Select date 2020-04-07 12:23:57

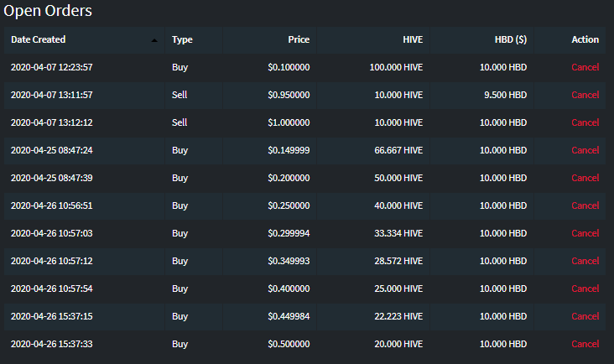coord(52,67)
